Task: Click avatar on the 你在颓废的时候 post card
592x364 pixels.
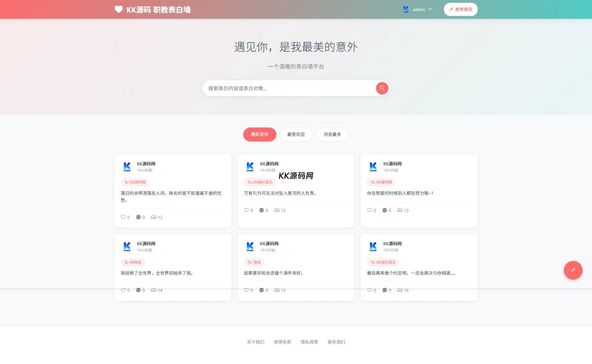Action: 373,167
